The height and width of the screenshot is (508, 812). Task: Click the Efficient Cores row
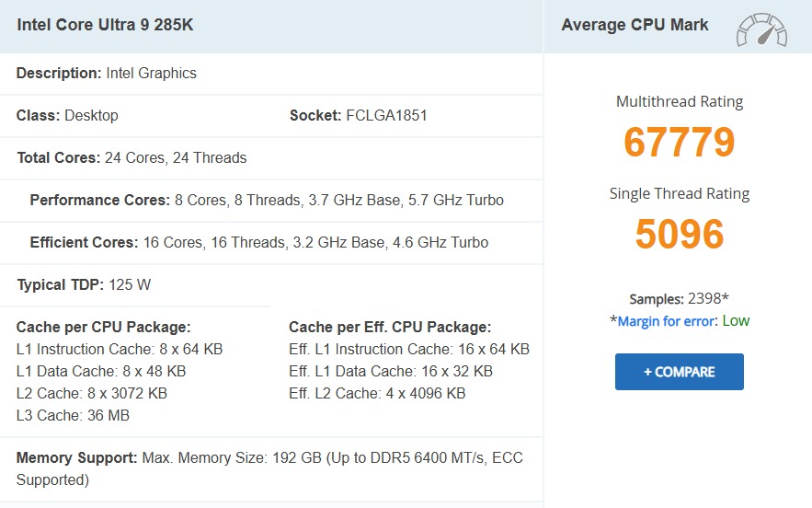[x=258, y=243]
